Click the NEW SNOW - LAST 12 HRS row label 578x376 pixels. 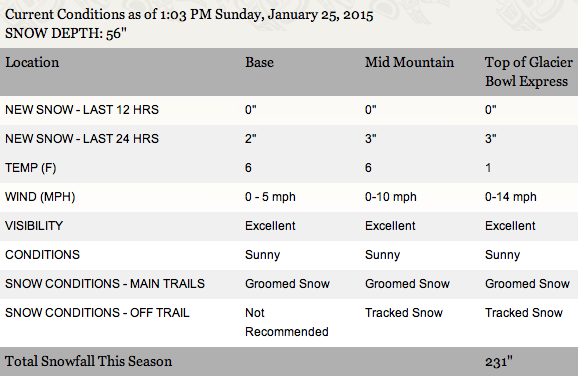(x=82, y=110)
